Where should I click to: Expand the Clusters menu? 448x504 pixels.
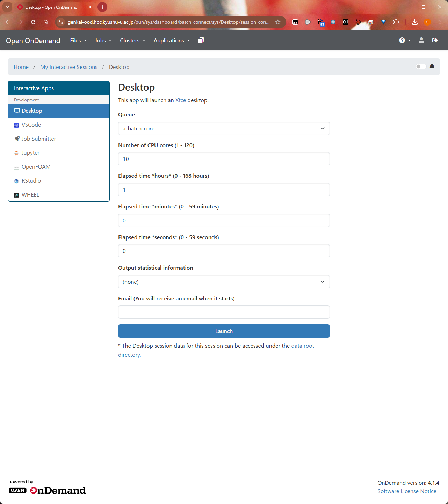click(132, 41)
